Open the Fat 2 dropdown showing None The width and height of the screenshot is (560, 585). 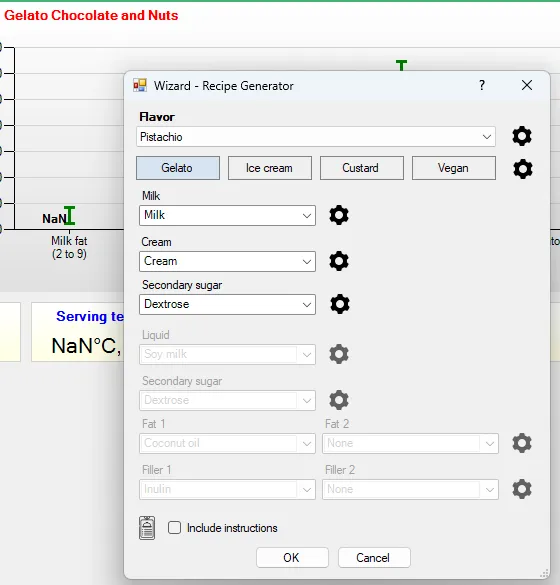[x=410, y=443]
